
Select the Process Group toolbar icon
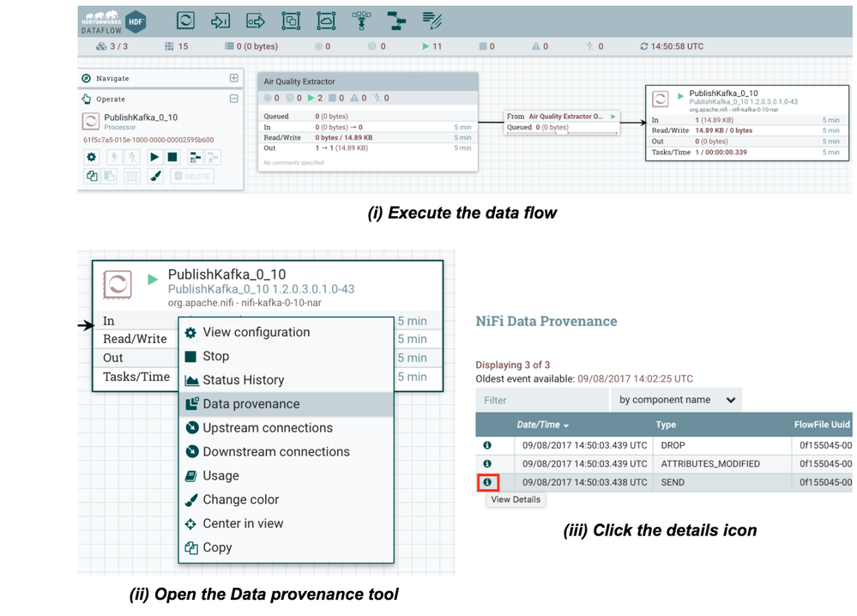(x=291, y=21)
